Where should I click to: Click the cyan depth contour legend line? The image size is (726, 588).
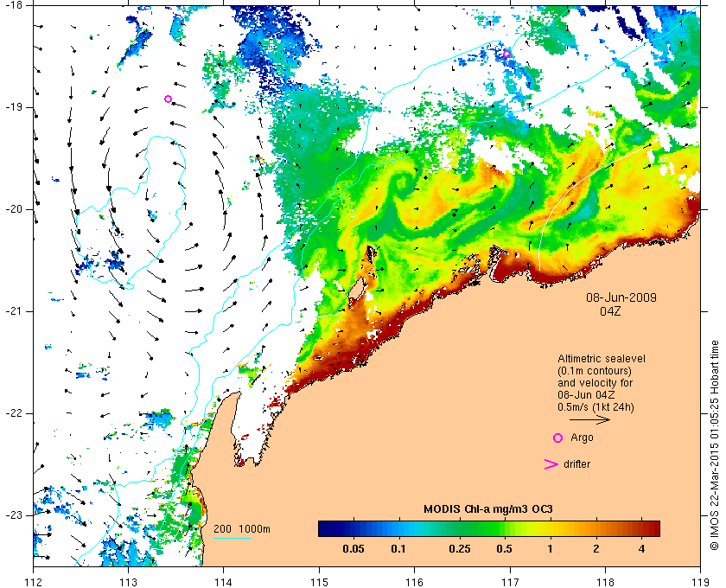coord(232,538)
